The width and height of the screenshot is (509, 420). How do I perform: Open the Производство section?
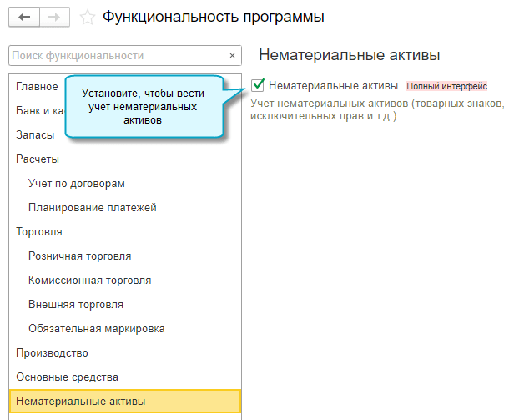(x=52, y=352)
